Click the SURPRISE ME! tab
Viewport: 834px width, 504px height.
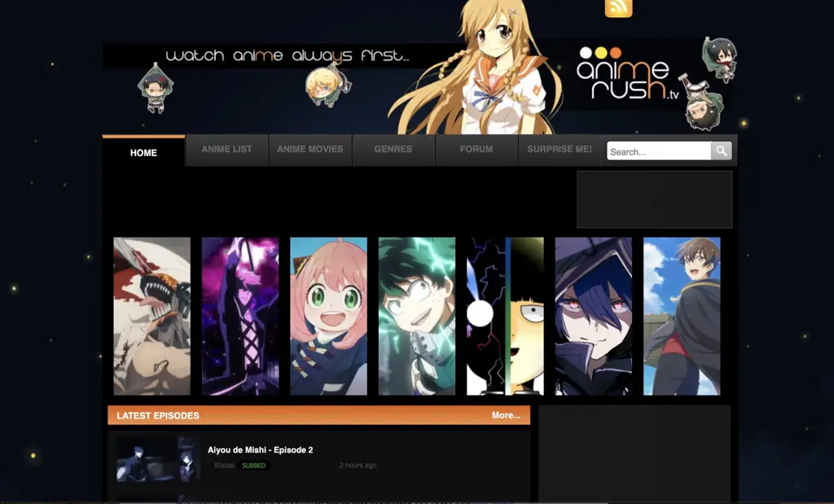[559, 149]
